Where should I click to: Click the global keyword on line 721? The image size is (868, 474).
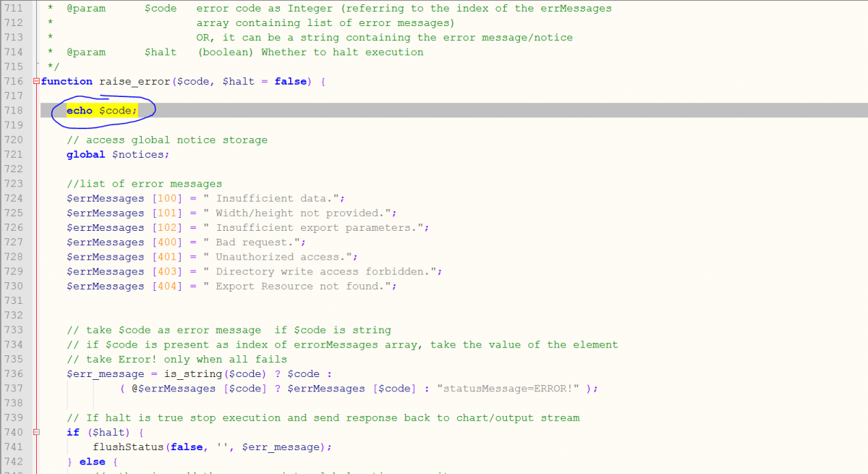pos(85,155)
